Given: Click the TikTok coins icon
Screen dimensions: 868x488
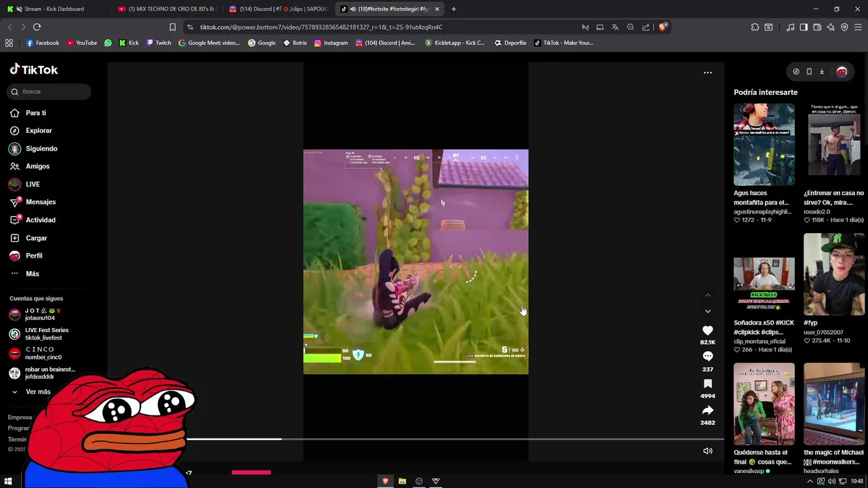Looking at the screenshot, I should [x=796, y=71].
